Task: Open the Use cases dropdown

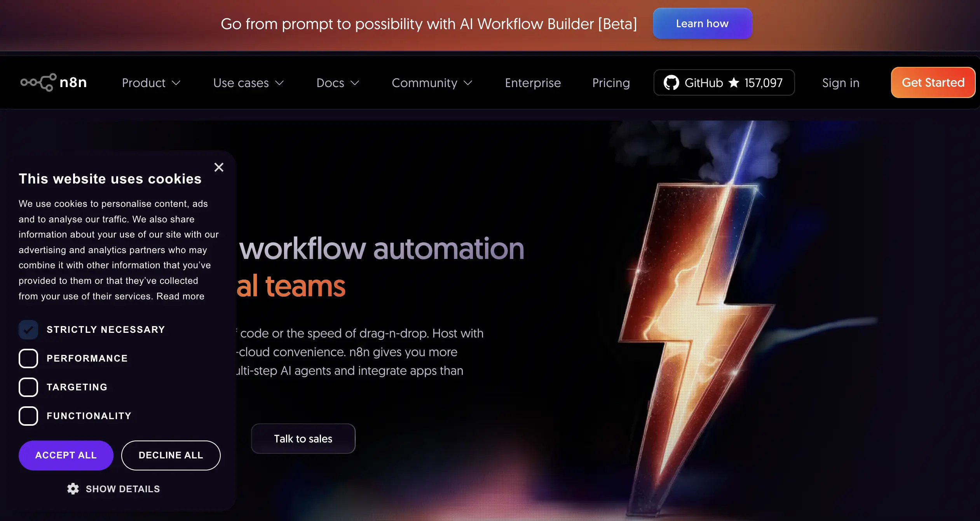Action: [249, 83]
